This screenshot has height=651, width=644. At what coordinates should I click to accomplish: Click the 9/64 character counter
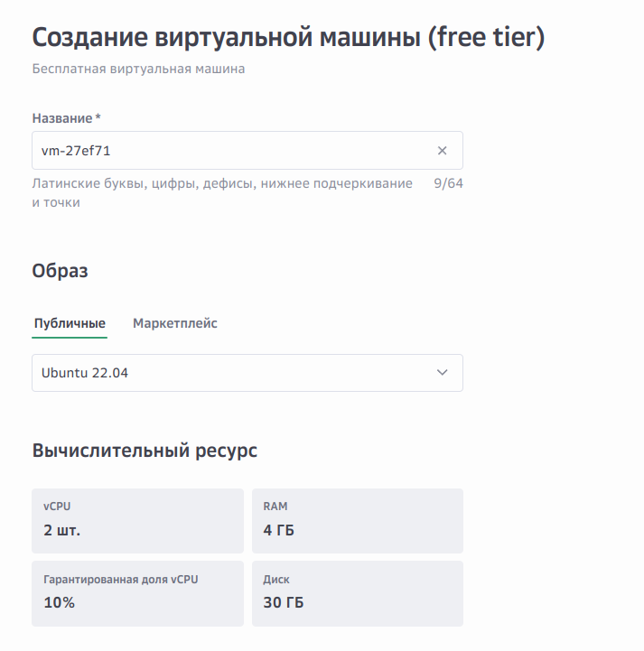[x=448, y=184]
